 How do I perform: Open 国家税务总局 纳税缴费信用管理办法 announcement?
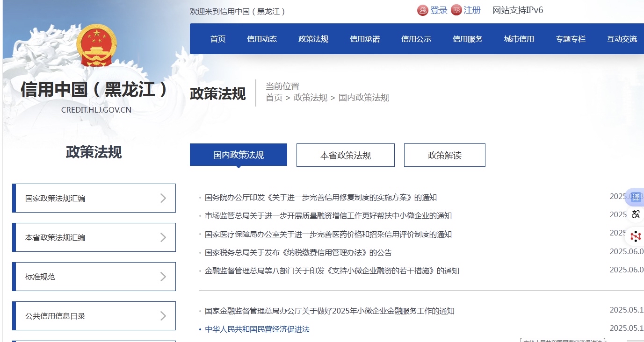pyautogui.click(x=298, y=252)
